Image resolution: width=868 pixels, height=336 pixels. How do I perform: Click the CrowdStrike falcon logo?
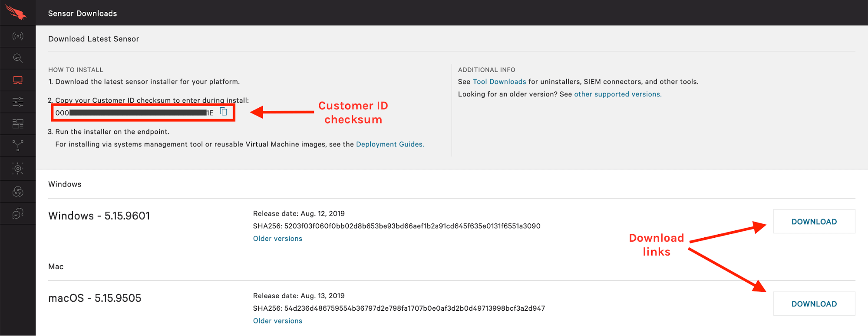16,12
